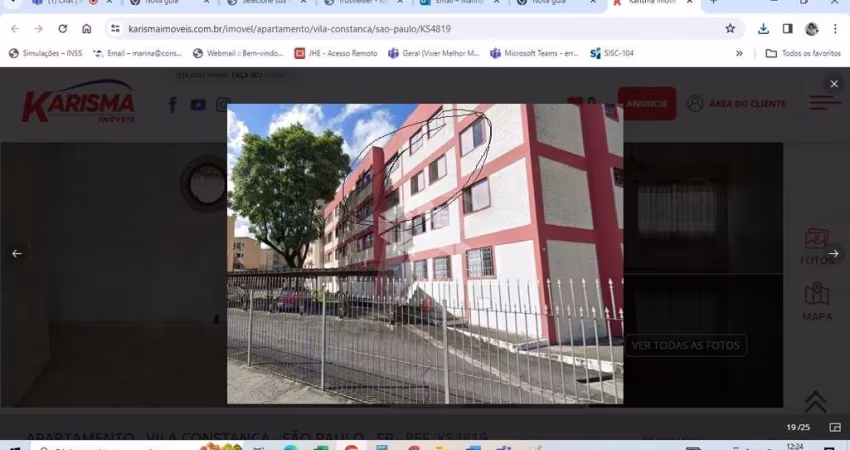Bookmark this page with the star icon

click(730, 29)
